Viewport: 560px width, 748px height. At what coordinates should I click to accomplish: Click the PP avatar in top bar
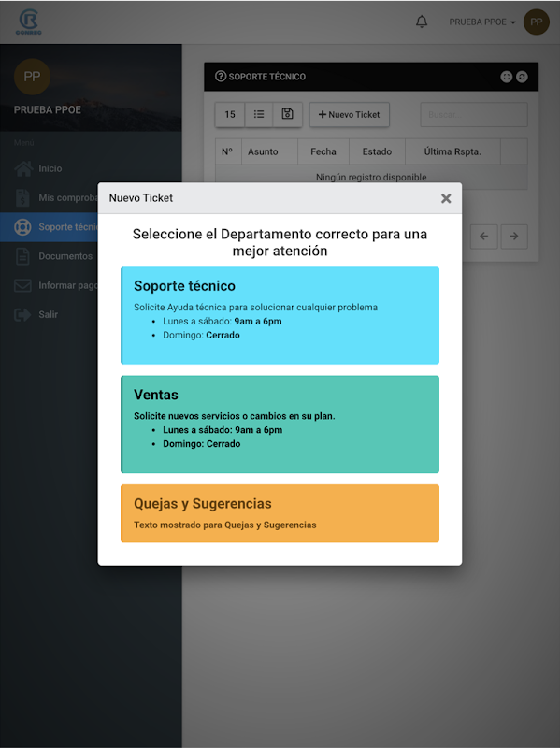[x=536, y=22]
